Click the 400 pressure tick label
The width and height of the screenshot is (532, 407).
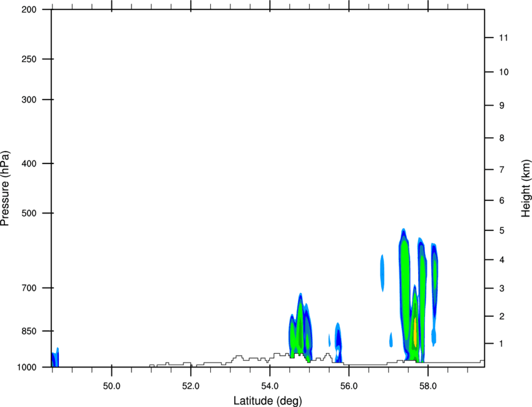[x=29, y=163]
